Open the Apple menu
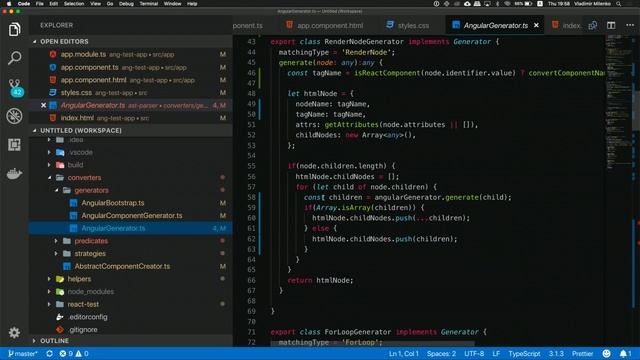640x360 pixels. (x=9, y=4)
